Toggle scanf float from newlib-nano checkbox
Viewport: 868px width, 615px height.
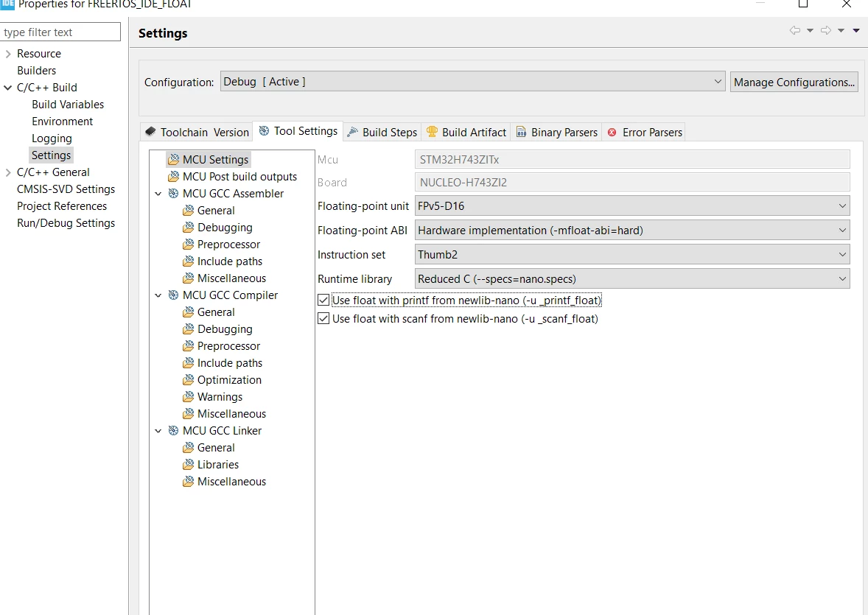(x=323, y=318)
